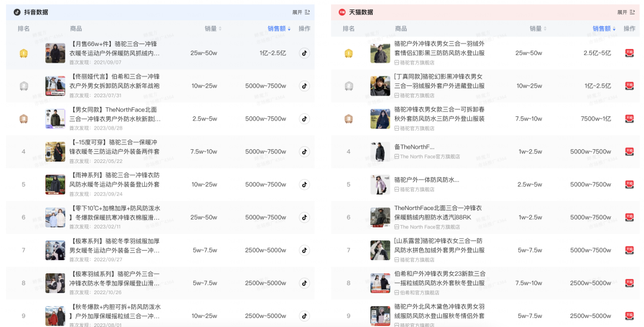Click 操作 header in 抖音数据

click(x=304, y=29)
